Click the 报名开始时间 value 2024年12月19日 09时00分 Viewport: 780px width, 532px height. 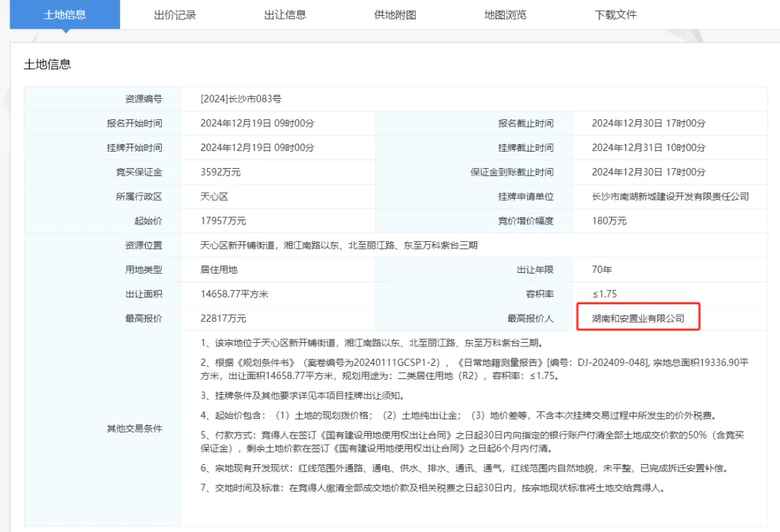click(257, 123)
